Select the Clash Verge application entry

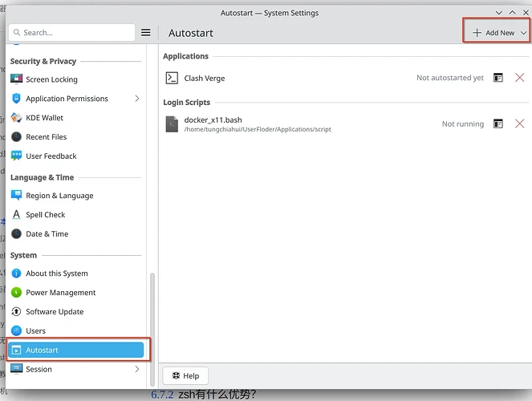tap(205, 79)
